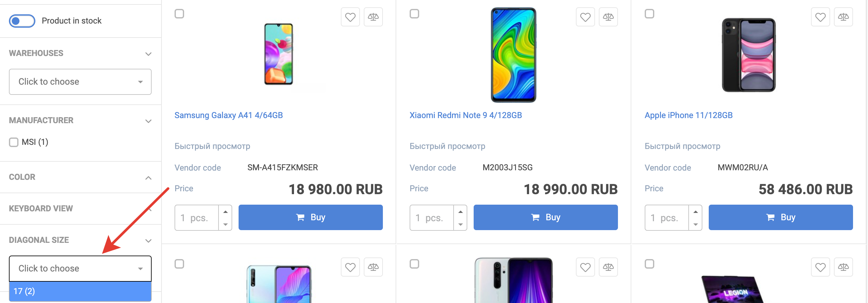Choose the 17 (2) diagonal size option
Viewport: 868px width, 303px height.
(x=80, y=291)
